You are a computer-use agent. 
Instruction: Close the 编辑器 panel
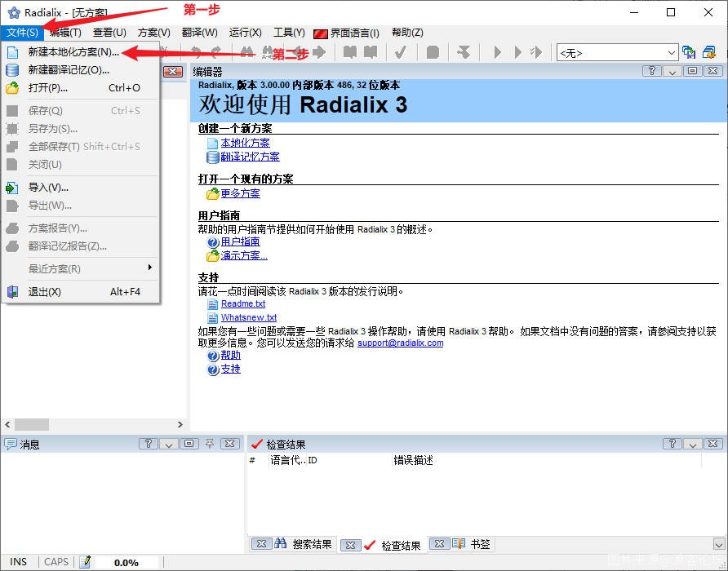pyautogui.click(x=713, y=71)
